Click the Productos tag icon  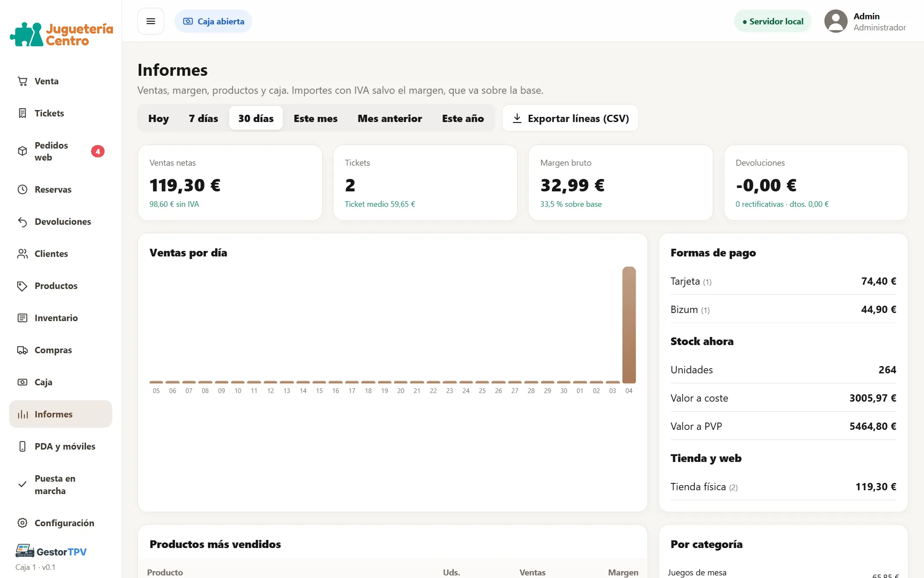pos(22,286)
